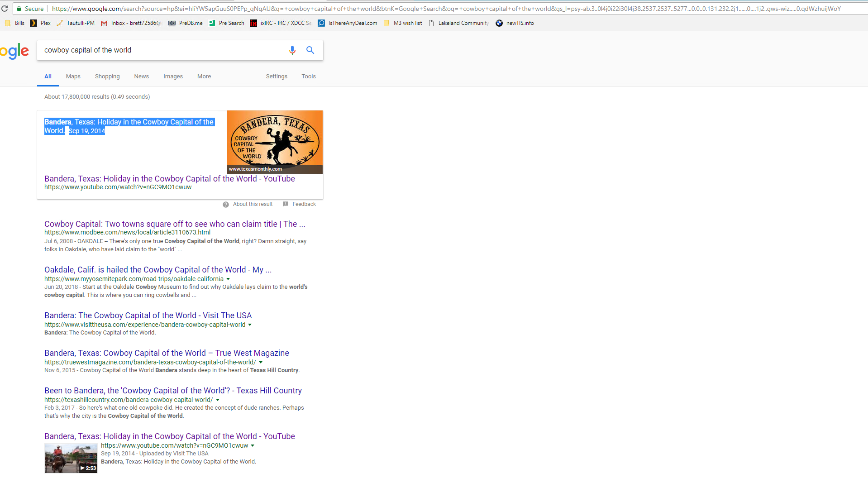The height and width of the screenshot is (483, 868).
Task: Open the More search options menu
Action: (204, 77)
